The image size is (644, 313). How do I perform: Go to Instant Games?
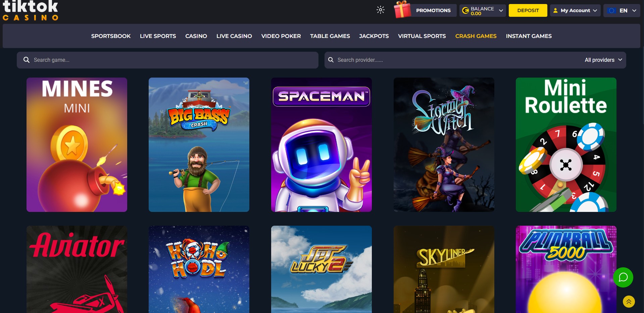pos(529,36)
